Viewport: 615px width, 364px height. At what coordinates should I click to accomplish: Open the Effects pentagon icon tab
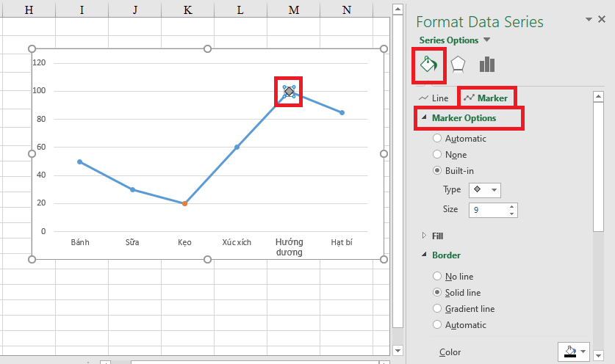coord(458,65)
